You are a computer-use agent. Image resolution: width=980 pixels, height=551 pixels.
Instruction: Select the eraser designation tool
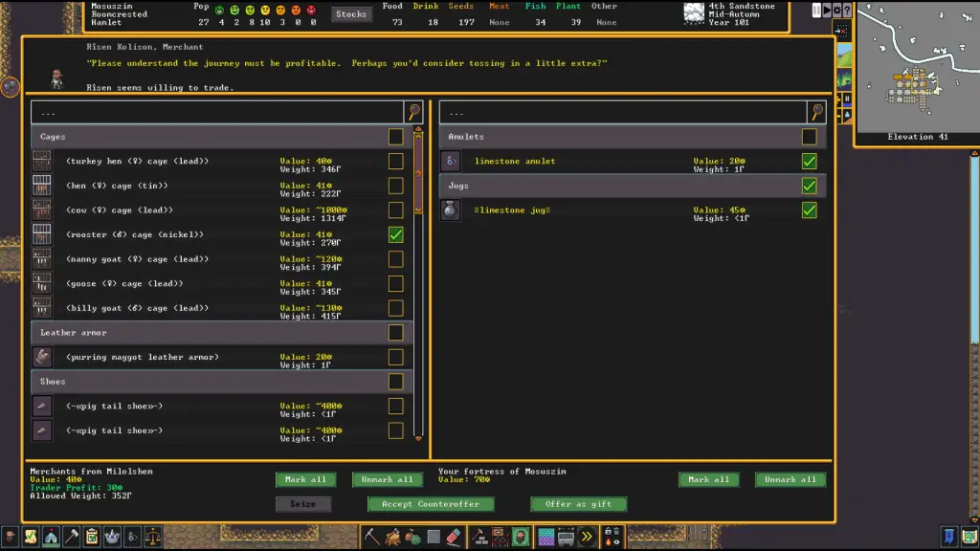point(454,537)
